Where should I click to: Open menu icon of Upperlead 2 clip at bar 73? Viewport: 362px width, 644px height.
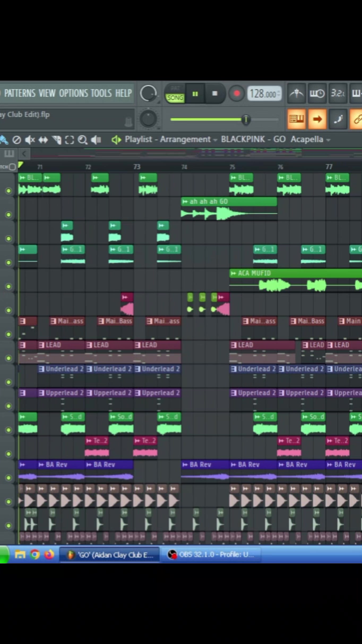[x=137, y=393]
